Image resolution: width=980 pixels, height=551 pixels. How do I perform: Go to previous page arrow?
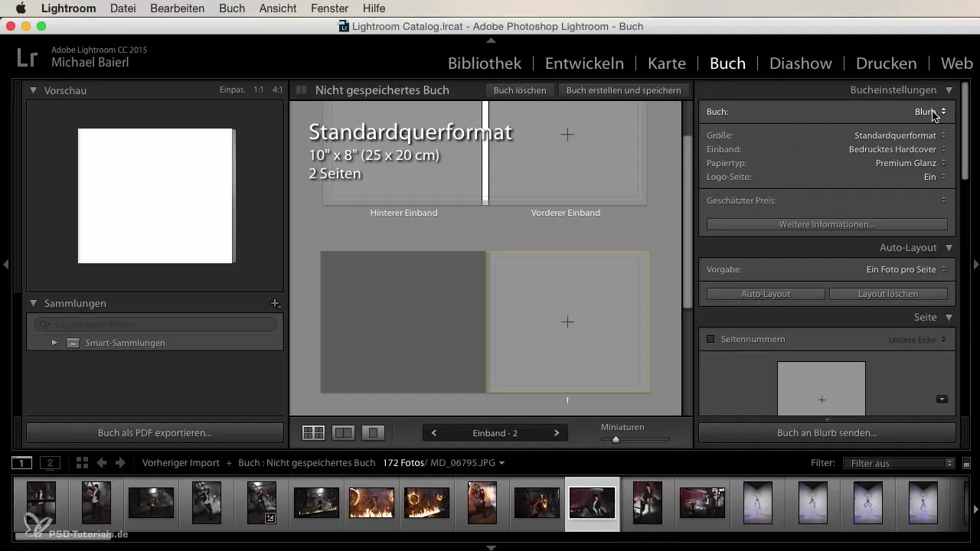tap(434, 433)
